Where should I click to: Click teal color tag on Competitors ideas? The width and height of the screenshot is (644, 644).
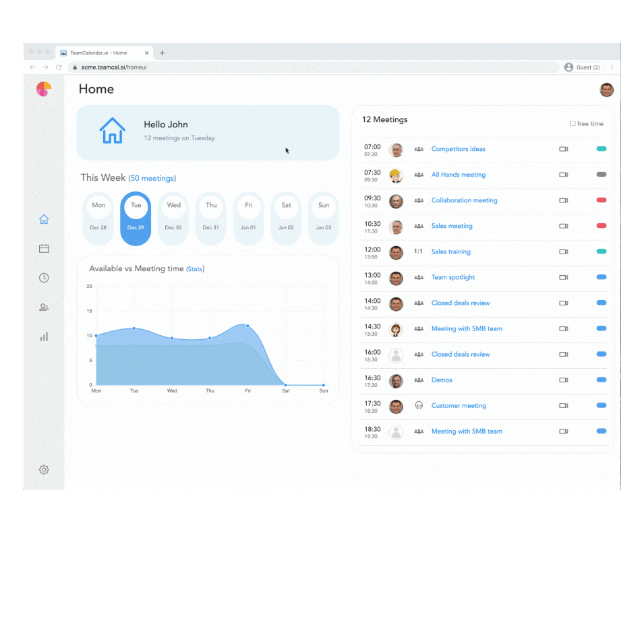[602, 148]
